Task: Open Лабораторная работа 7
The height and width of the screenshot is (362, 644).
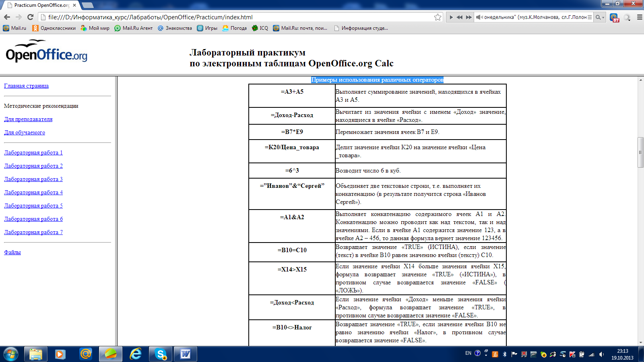Action: 33,232
